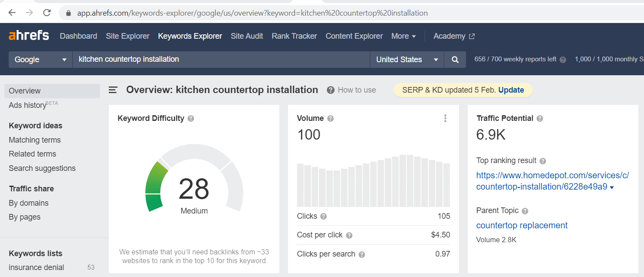Screen dimensions: 644x277
Task: Open Related terms in the sidebar
Action: pos(32,154)
